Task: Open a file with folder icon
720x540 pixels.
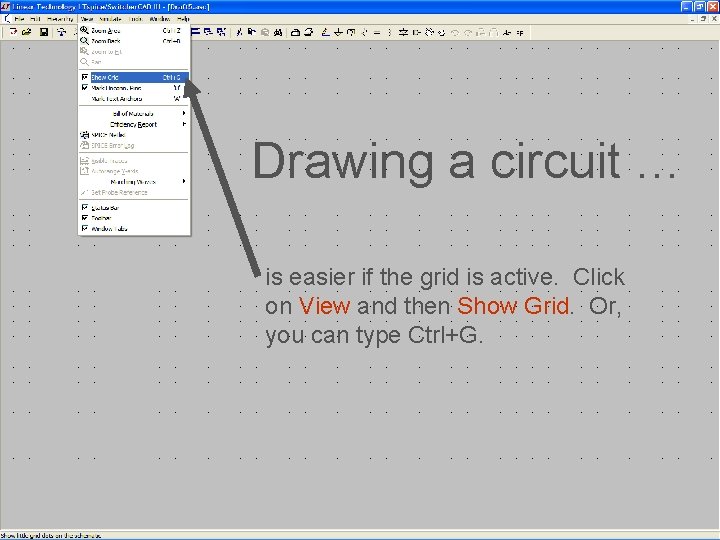Action: (x=27, y=32)
